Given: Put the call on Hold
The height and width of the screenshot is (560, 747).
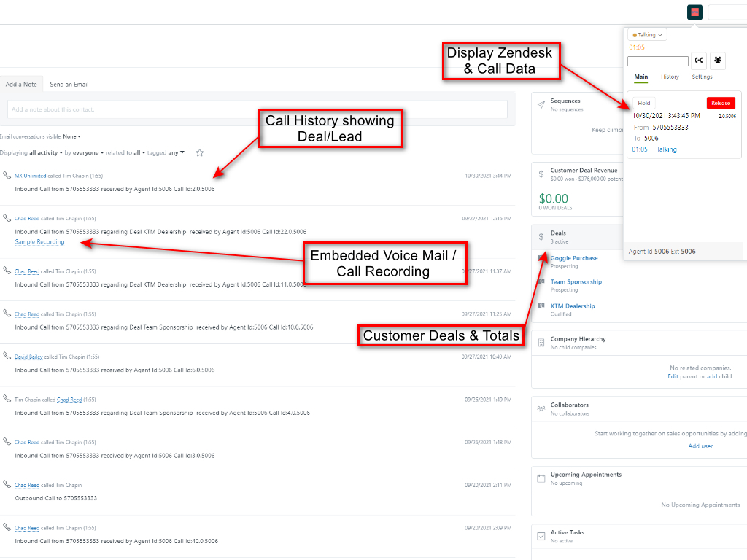Looking at the screenshot, I should [643, 103].
